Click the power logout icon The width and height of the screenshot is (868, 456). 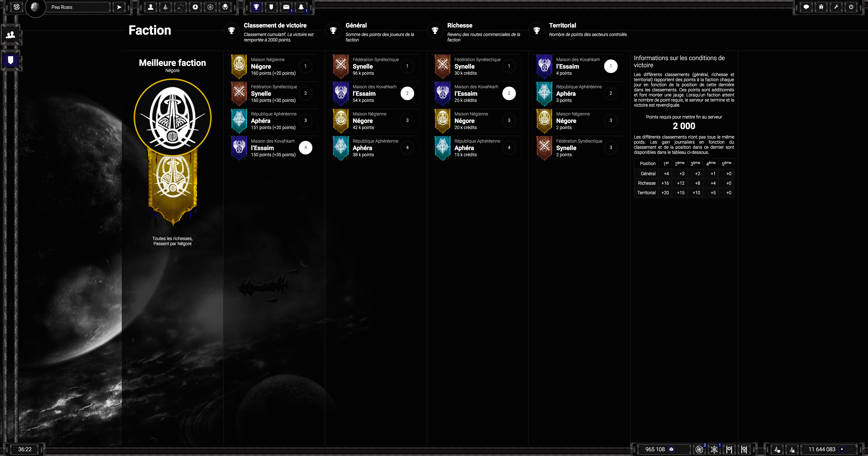tap(851, 7)
